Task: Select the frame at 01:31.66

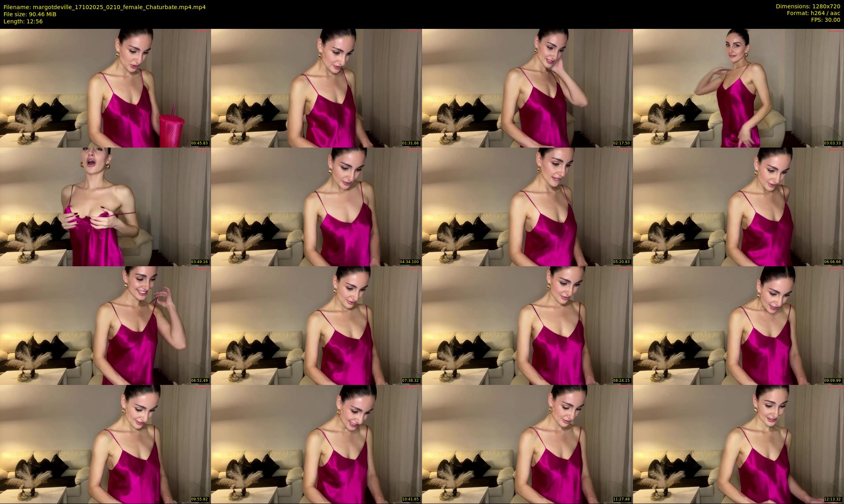Action: coord(316,88)
